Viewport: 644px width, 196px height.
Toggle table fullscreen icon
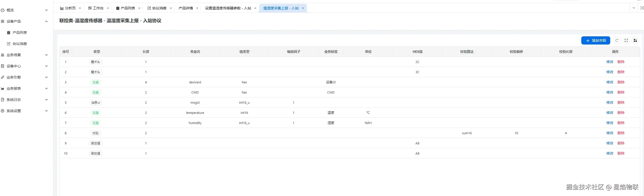[626, 40]
